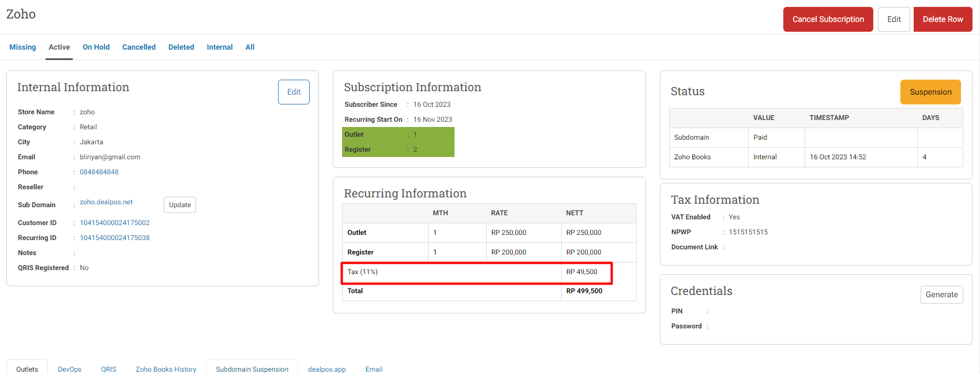Click the Store Name value zoho

click(x=87, y=112)
